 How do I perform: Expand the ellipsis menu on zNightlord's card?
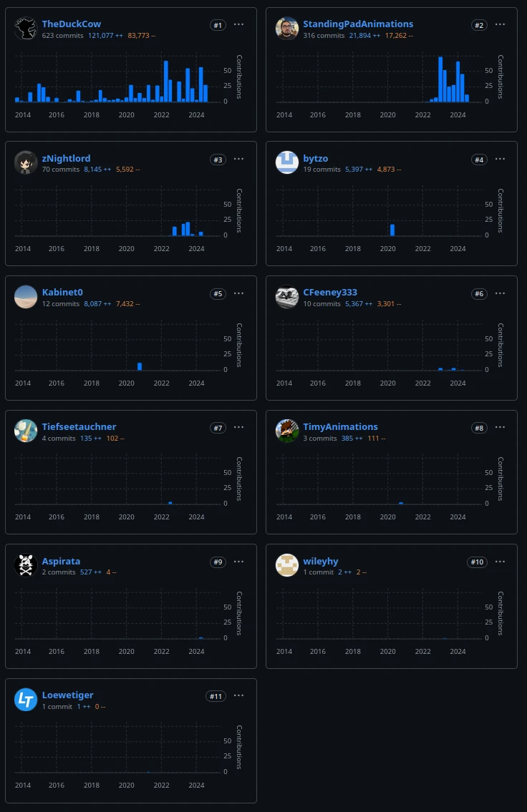click(x=239, y=159)
